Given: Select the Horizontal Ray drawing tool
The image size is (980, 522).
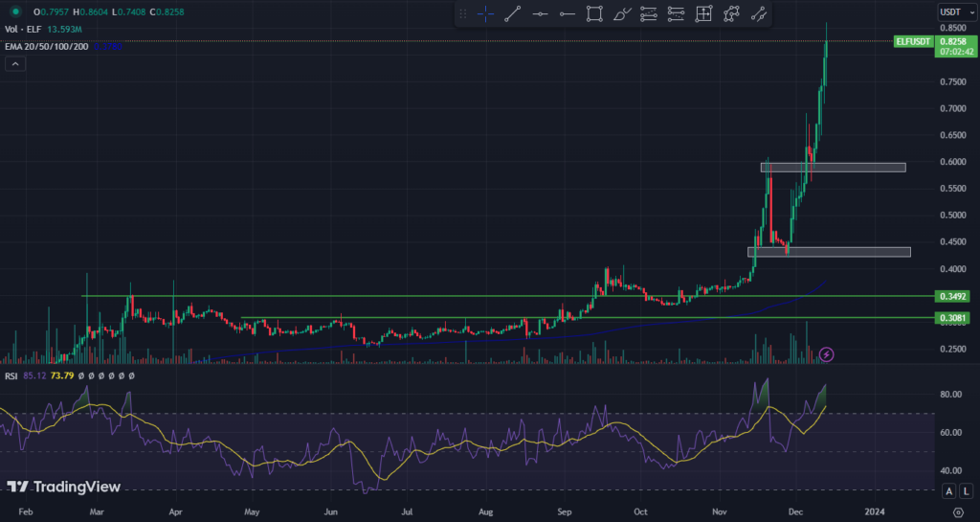Looking at the screenshot, I should tap(567, 13).
